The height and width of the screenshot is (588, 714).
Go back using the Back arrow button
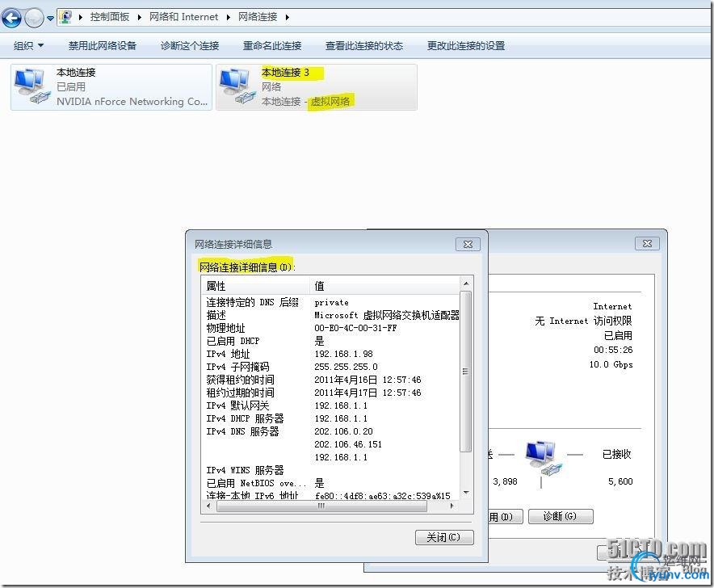click(x=11, y=18)
